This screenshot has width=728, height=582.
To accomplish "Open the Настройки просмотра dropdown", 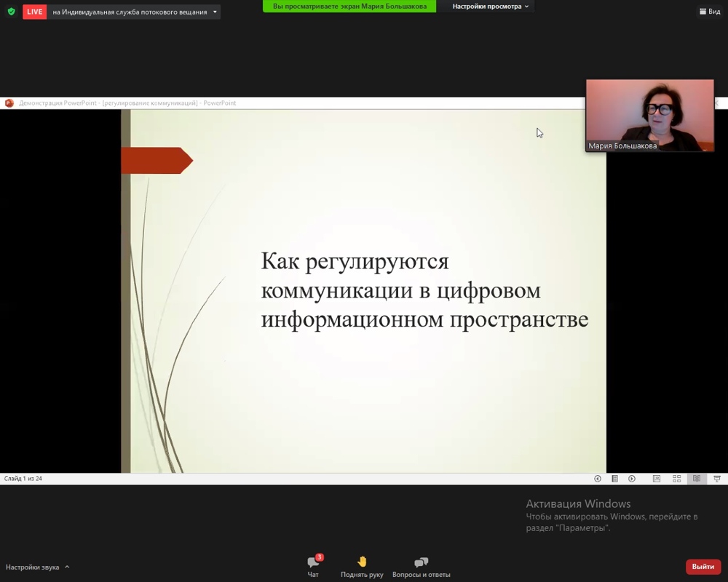I will 490,7.
